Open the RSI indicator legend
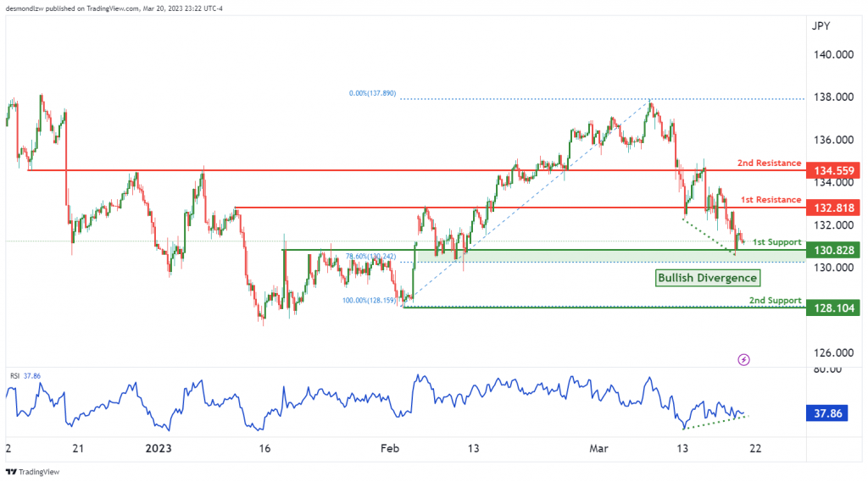Screen dimensions: 868x482 [25, 376]
